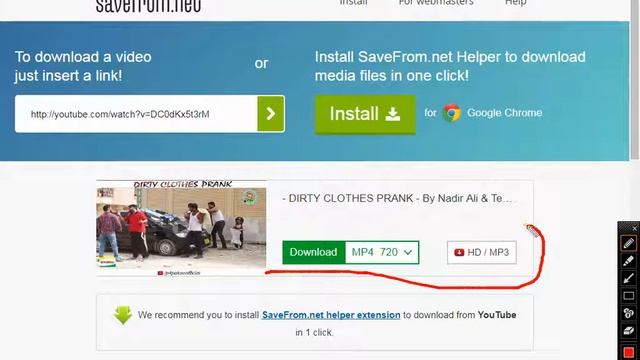Expand the MP4 720 format dropdown

pos(382,252)
